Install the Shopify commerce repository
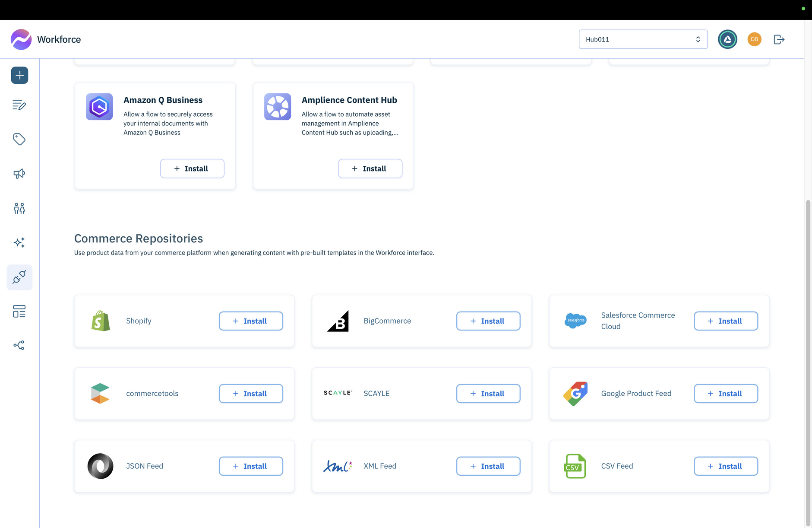Image resolution: width=812 pixels, height=528 pixels. [250, 321]
